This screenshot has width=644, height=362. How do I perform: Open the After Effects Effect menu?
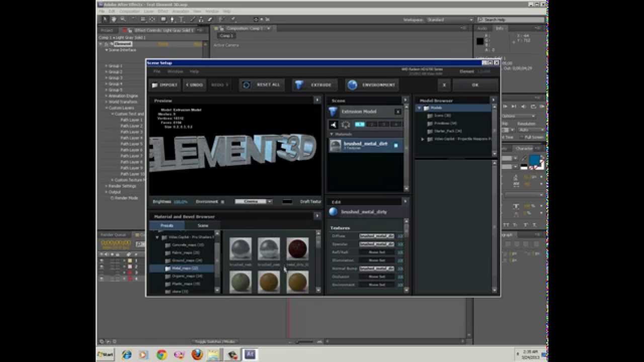click(163, 11)
